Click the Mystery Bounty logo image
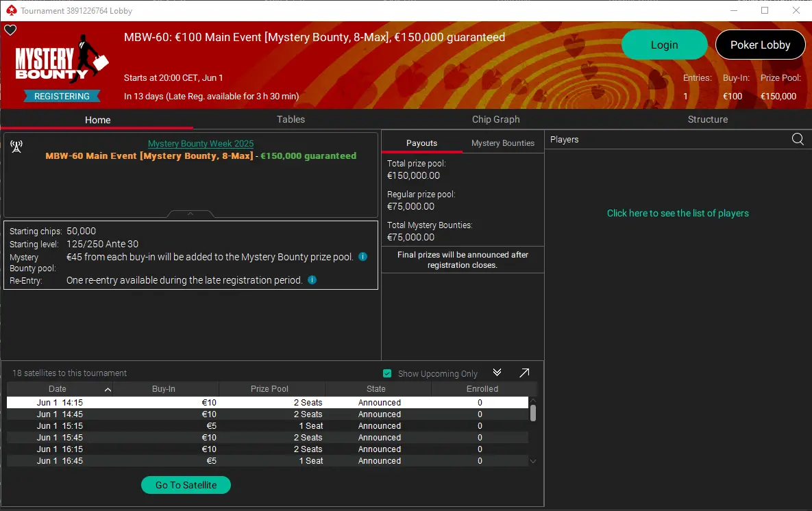 point(62,58)
